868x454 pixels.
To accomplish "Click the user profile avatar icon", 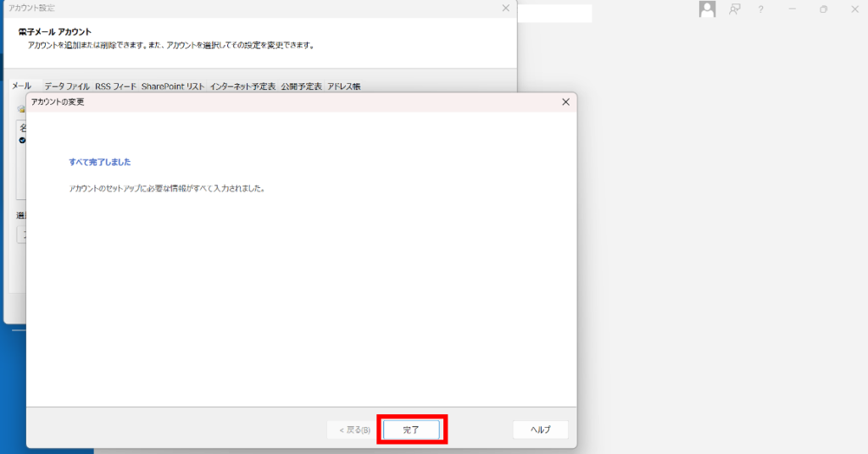I will 707,8.
